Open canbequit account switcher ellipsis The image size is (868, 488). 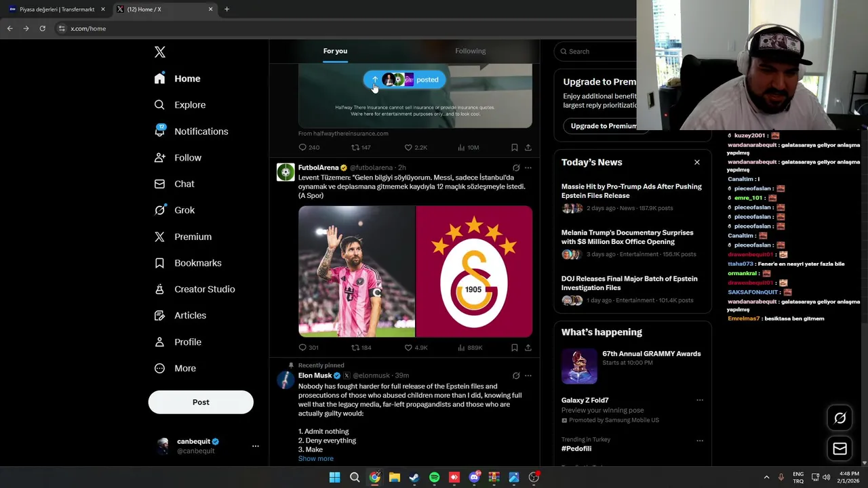256,446
